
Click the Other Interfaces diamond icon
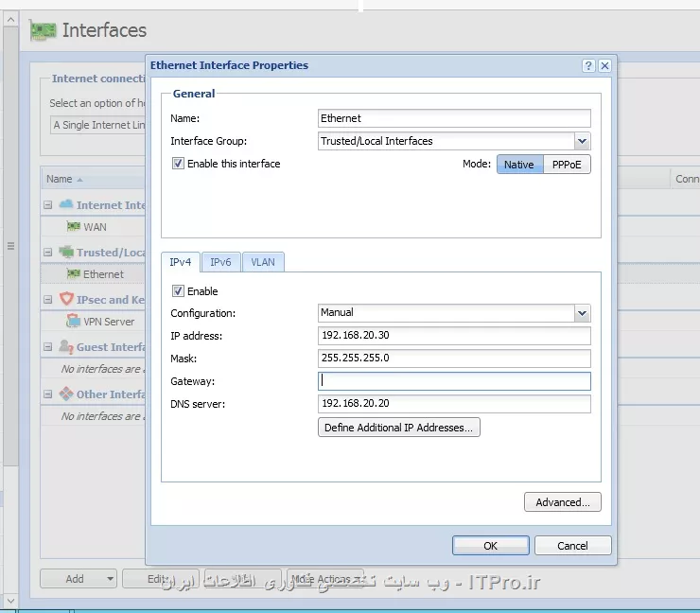coord(66,394)
